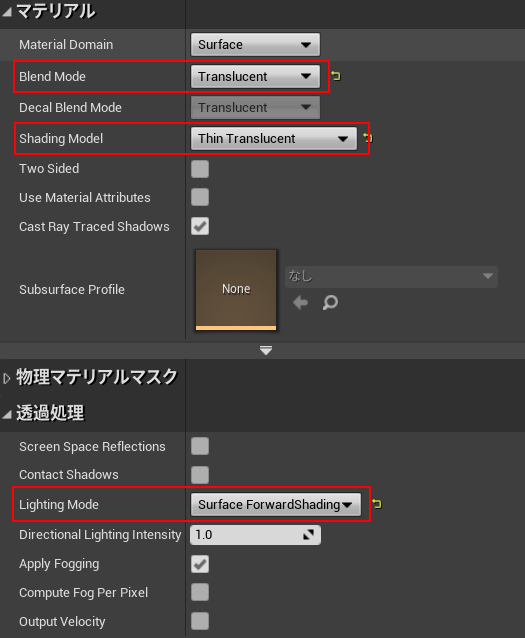Click the Blend Mode label

52,76
